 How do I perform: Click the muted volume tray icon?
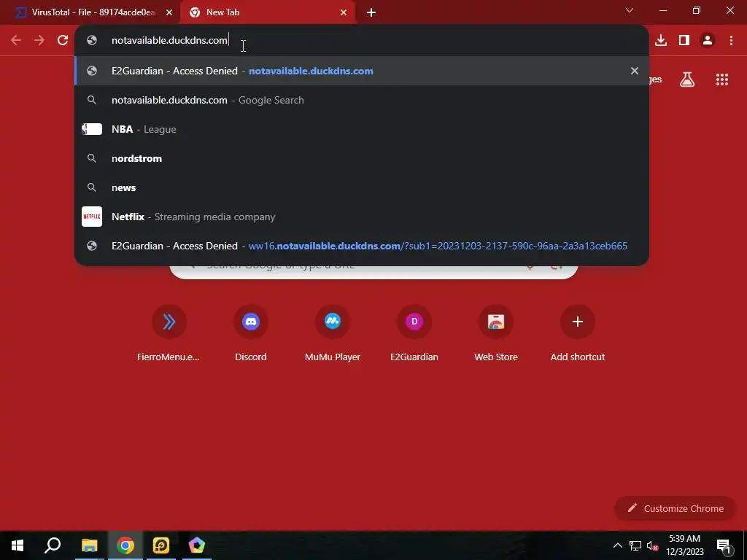pos(653,545)
